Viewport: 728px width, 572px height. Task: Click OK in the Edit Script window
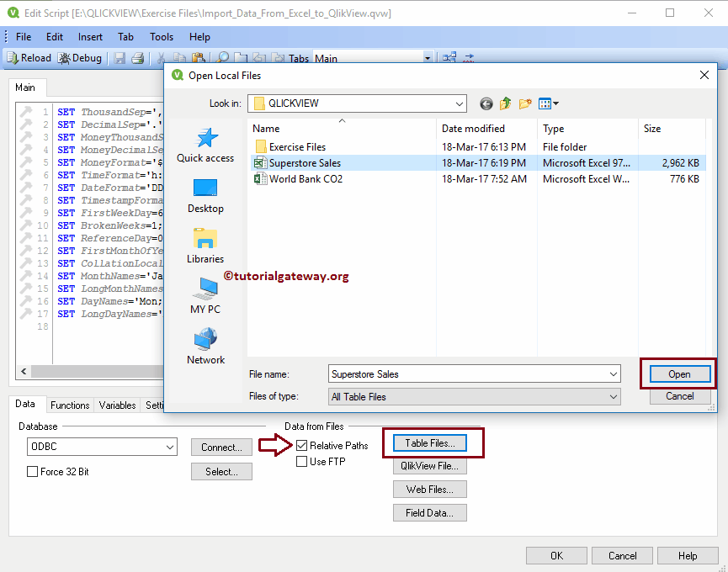tap(556, 556)
